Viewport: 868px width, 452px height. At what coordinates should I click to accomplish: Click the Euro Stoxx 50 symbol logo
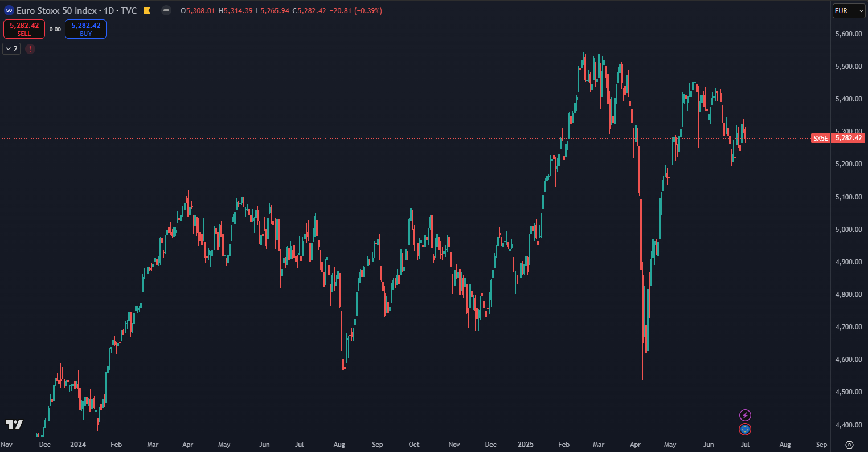point(9,10)
